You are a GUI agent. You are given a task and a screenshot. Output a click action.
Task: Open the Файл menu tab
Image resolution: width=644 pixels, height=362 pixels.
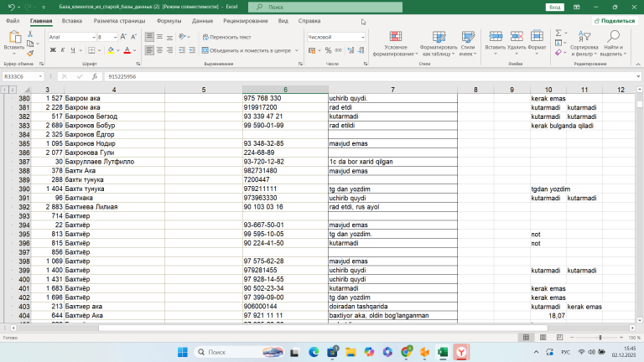click(x=13, y=20)
